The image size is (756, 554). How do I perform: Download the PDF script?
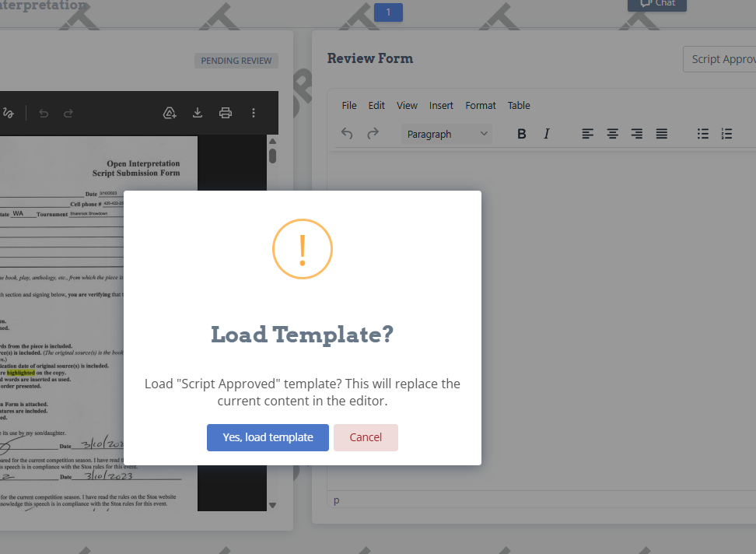click(x=198, y=113)
